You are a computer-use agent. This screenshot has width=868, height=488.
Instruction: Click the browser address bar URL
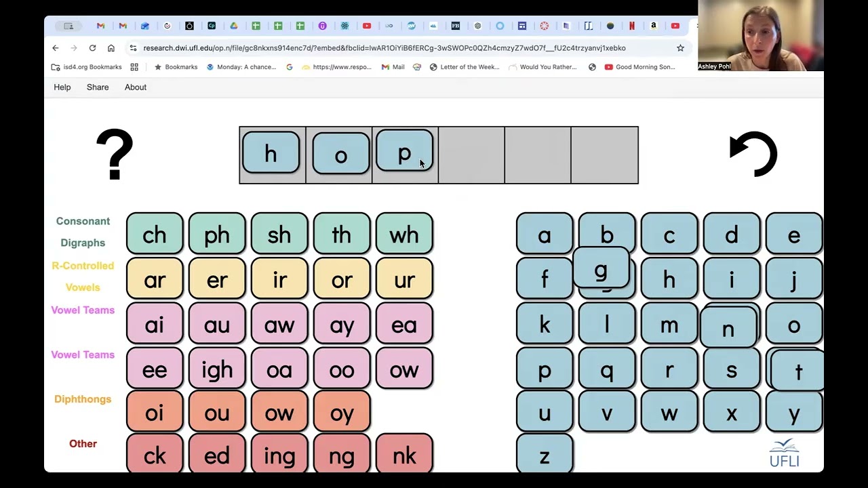pyautogui.click(x=384, y=48)
